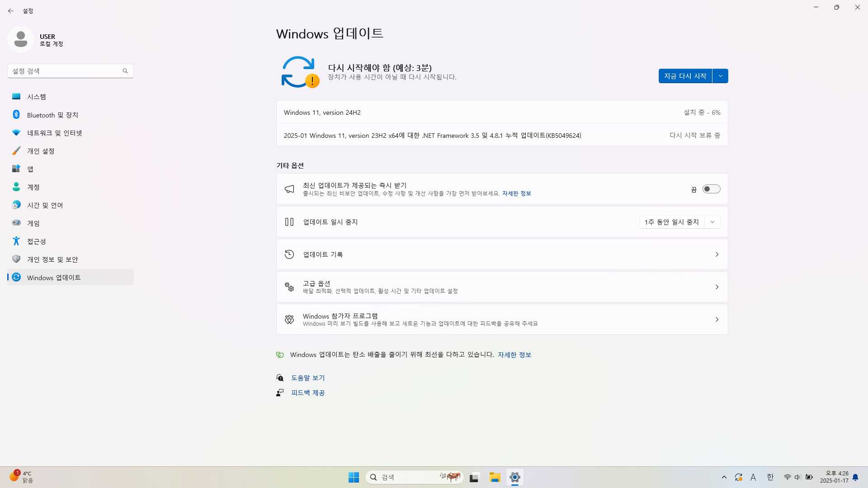Viewport: 868px width, 488px height.
Task: Click the magnifier icon in 설정 검색
Action: pos(125,71)
